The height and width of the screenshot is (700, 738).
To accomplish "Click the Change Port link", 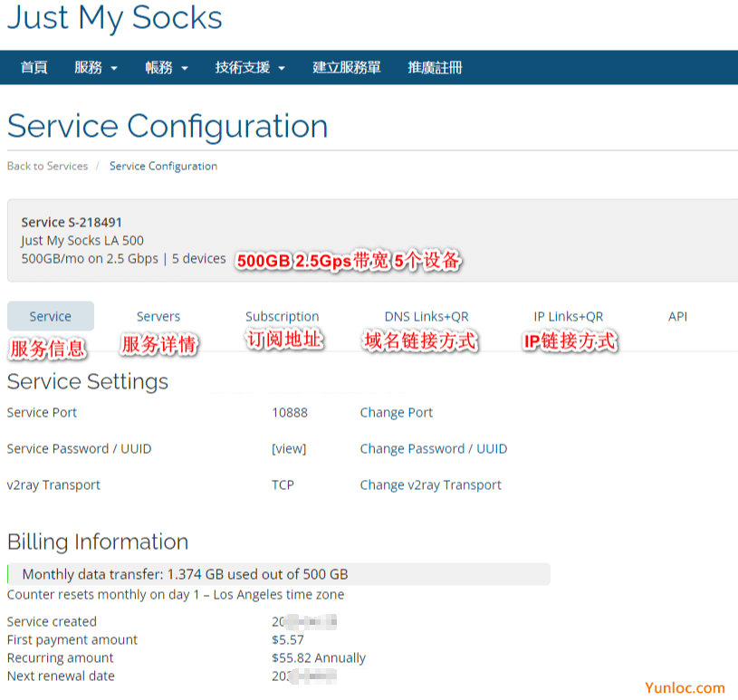I will (396, 412).
